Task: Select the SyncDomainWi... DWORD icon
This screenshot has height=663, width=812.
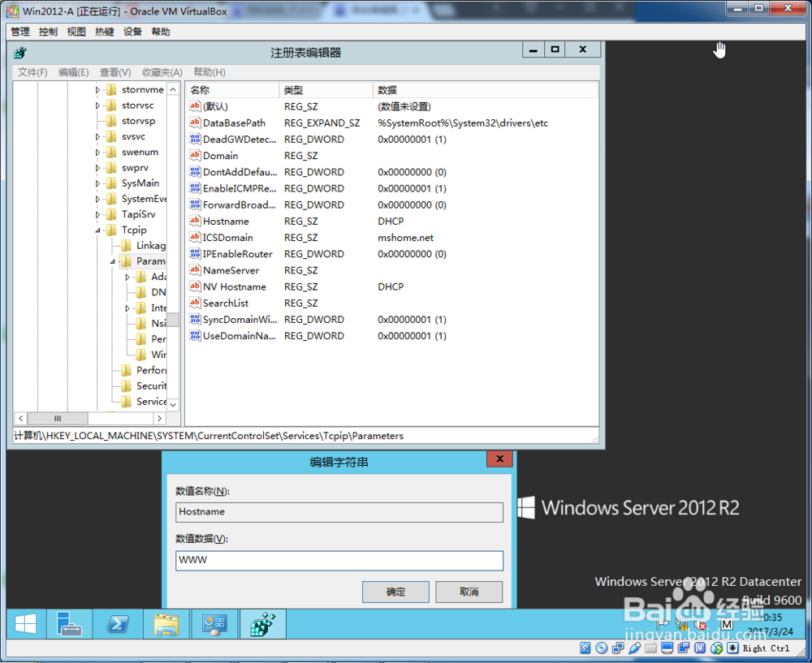Action: pyautogui.click(x=195, y=320)
